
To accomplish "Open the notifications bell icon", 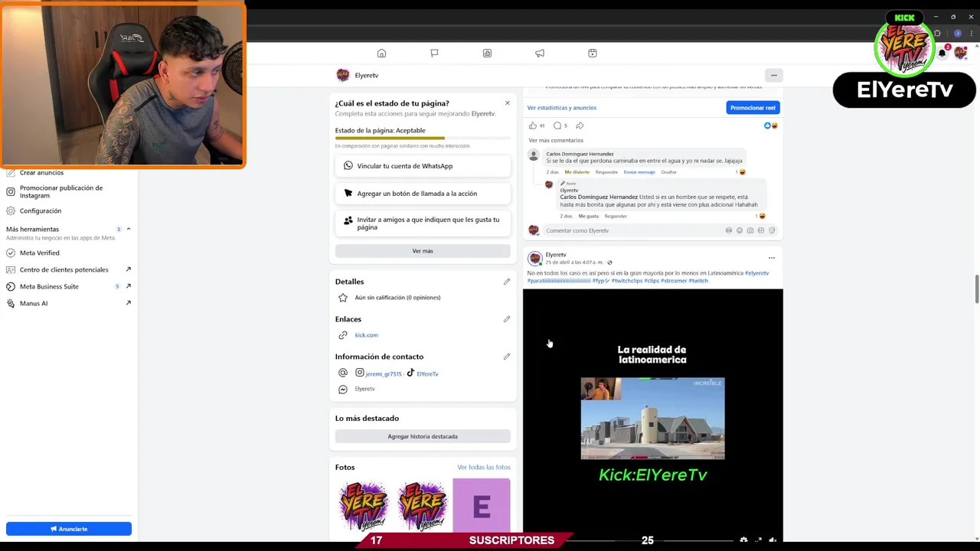I will [942, 53].
